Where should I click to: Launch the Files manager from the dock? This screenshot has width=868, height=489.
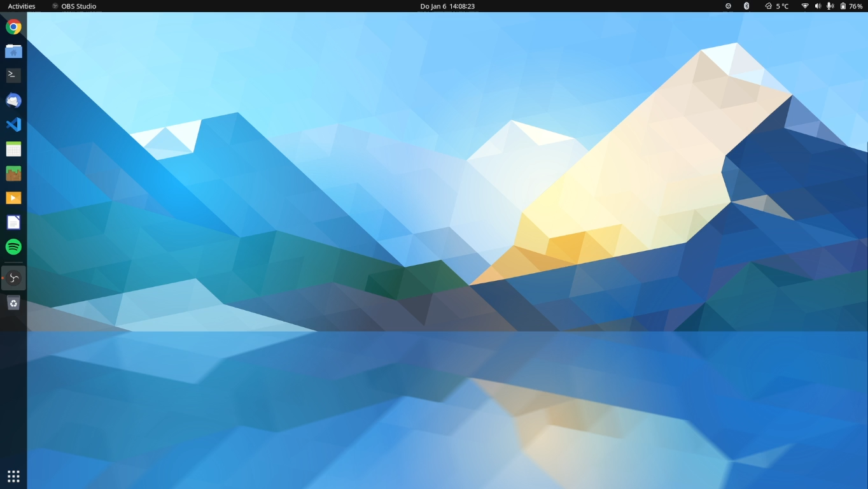[x=13, y=52]
